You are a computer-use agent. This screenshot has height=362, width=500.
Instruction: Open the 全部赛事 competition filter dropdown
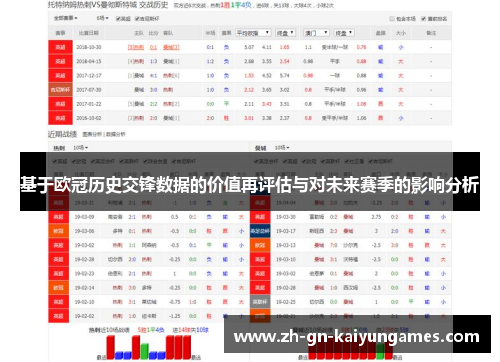click(x=66, y=18)
